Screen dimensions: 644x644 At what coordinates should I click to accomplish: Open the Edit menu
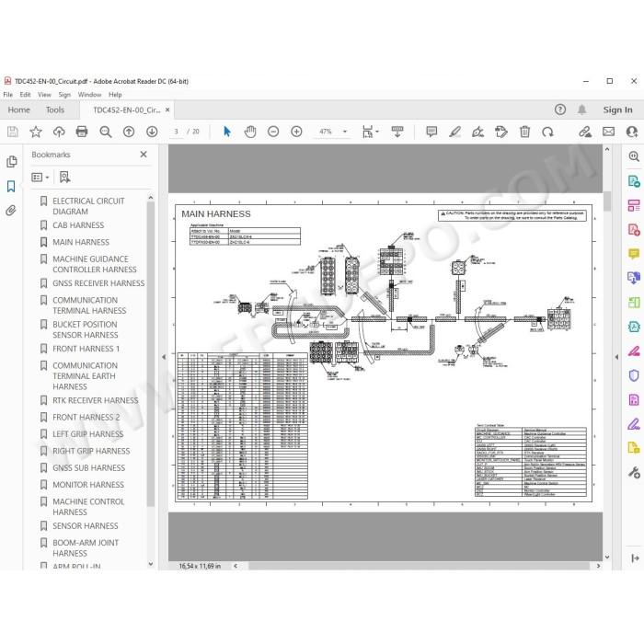26,95
